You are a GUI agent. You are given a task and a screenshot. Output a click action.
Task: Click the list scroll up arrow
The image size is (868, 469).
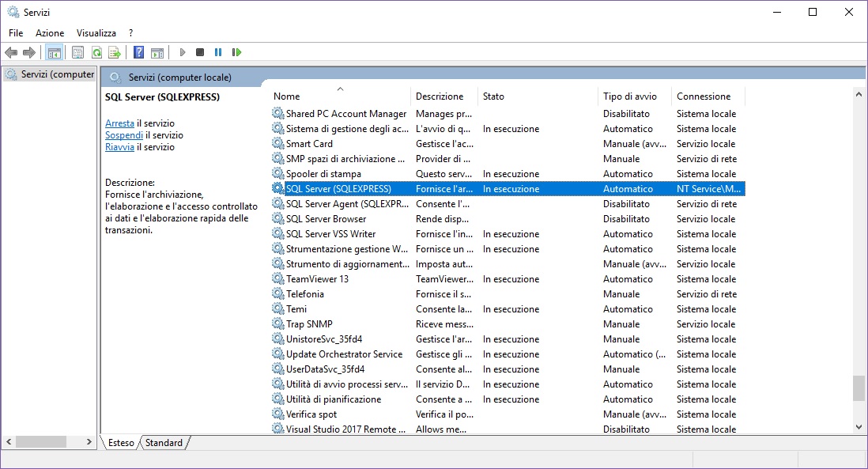coord(859,94)
